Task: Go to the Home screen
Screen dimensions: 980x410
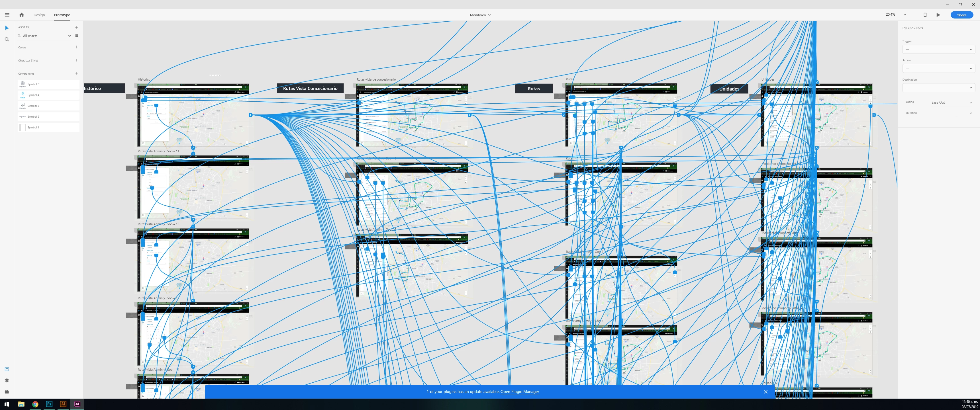Action: [21, 15]
